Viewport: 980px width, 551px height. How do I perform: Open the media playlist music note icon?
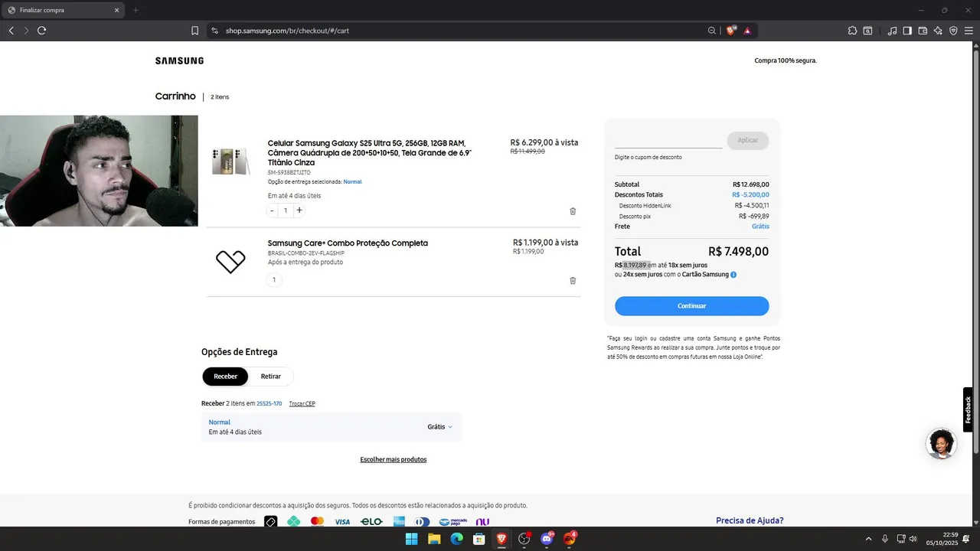tap(892, 31)
